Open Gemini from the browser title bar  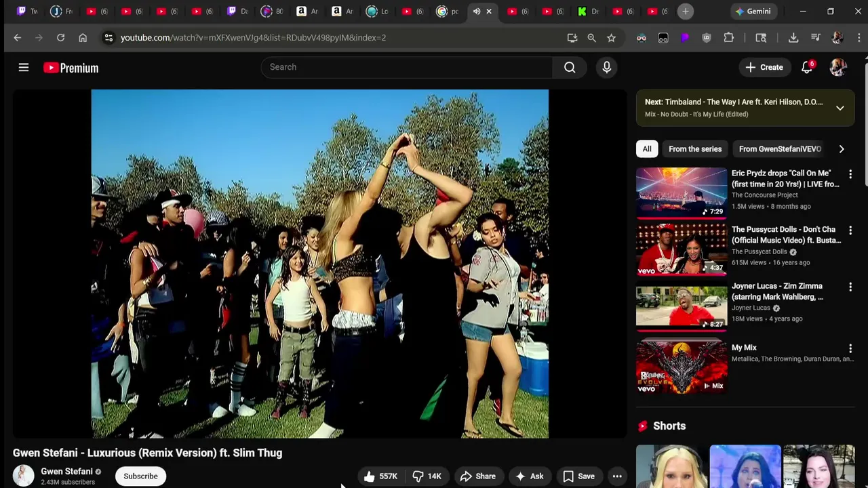click(753, 12)
